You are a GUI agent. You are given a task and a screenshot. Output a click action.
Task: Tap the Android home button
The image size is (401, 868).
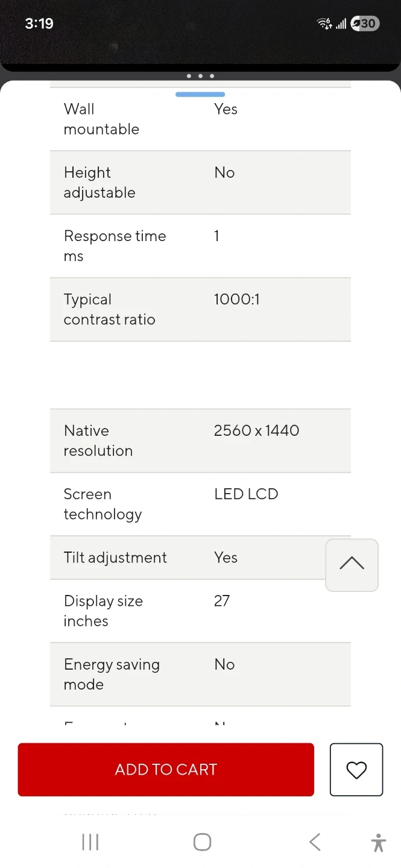202,842
